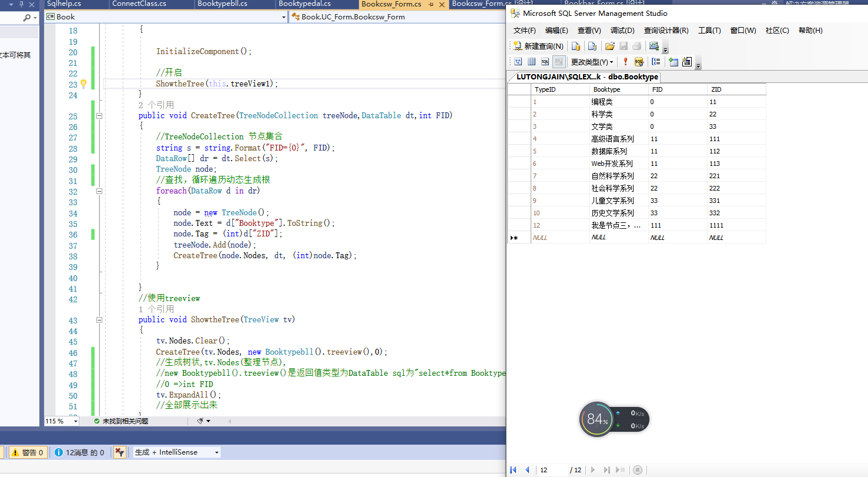Collapse the foreach block at line 32
Screen dimensions: 868x477
(99, 191)
